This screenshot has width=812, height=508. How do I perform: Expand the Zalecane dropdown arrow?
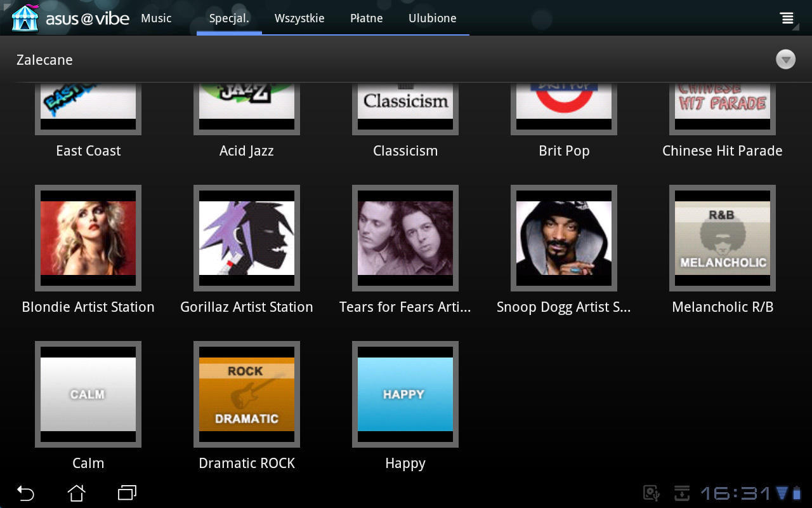coord(785,60)
